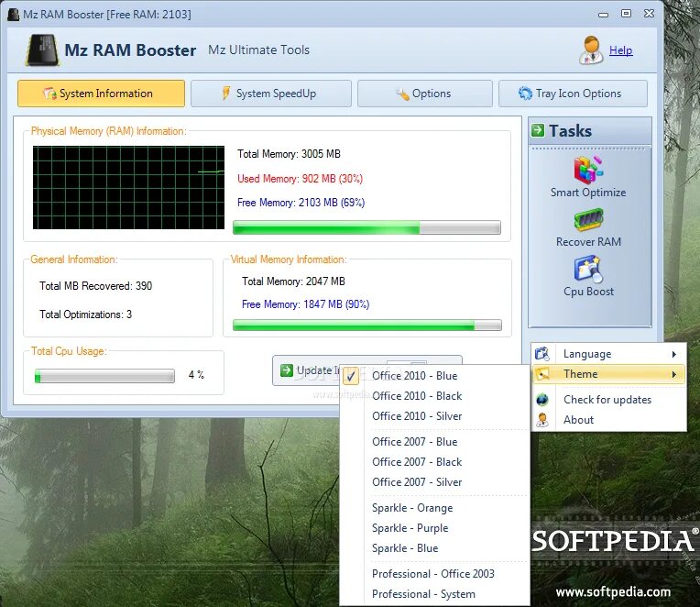This screenshot has width=700, height=607.
Task: Select Professional - Office 2003 theme
Action: tap(433, 573)
